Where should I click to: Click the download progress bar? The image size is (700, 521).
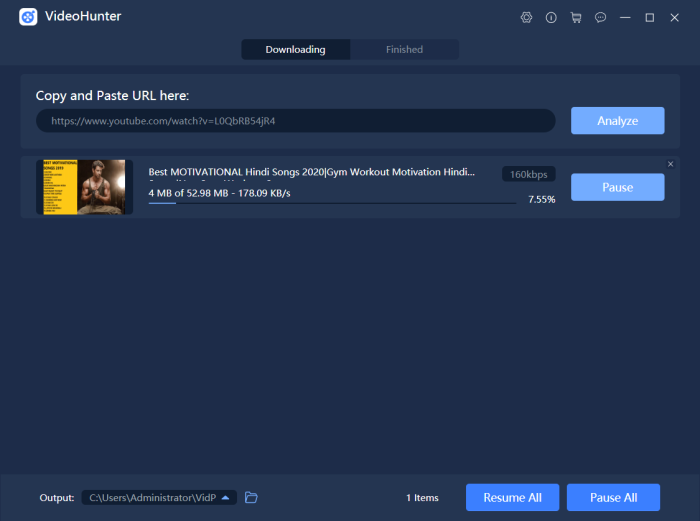(332, 203)
